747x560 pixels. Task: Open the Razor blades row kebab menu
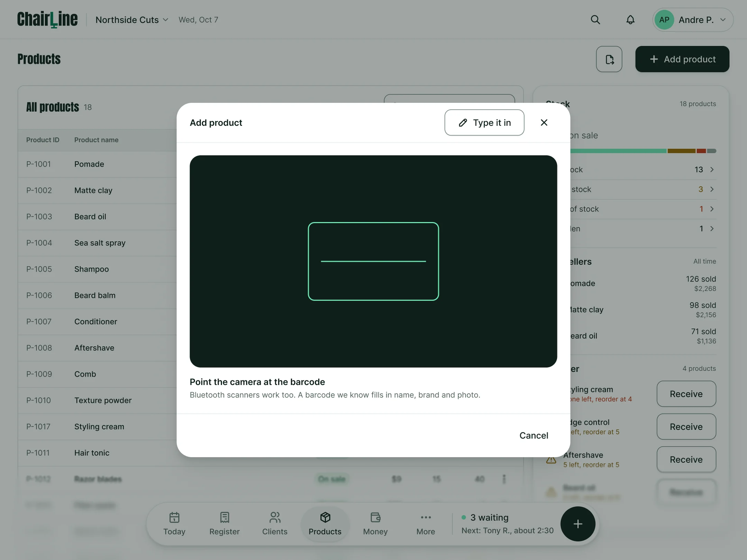(x=504, y=479)
